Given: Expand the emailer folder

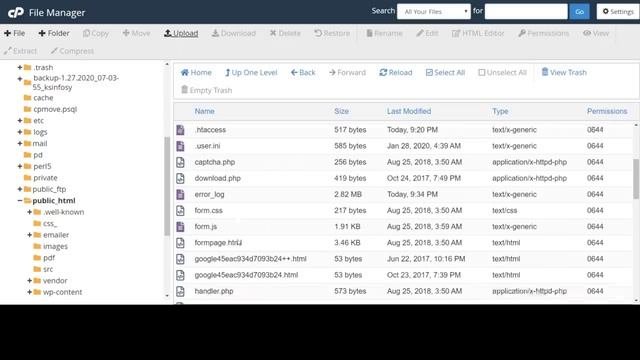Looking at the screenshot, I should tap(29, 235).
